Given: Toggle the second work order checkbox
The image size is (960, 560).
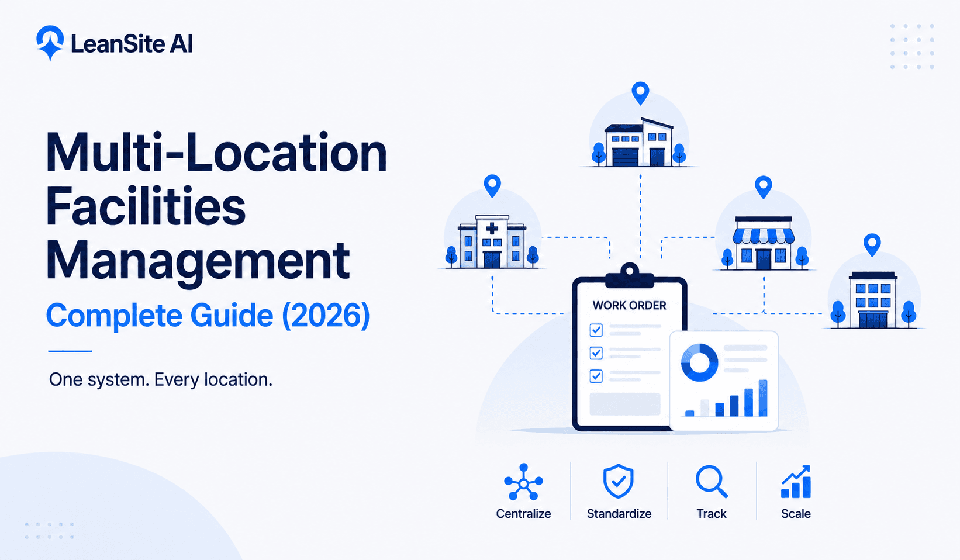Looking at the screenshot, I should pyautogui.click(x=596, y=353).
